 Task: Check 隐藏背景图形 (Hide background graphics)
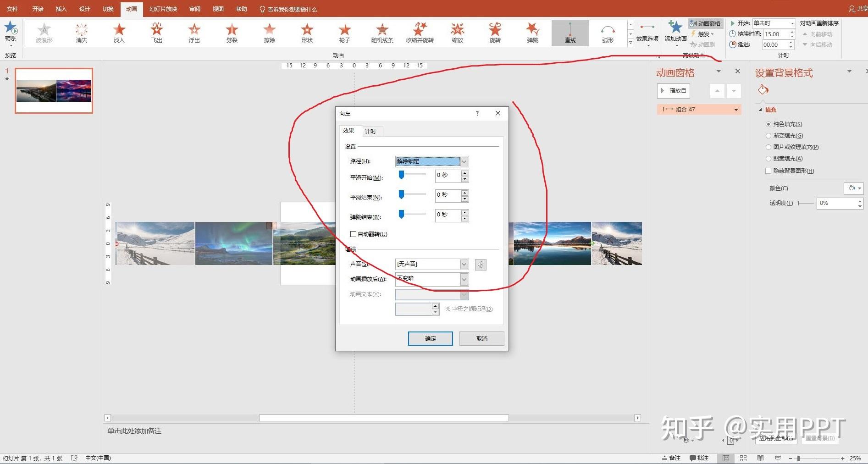click(x=768, y=171)
